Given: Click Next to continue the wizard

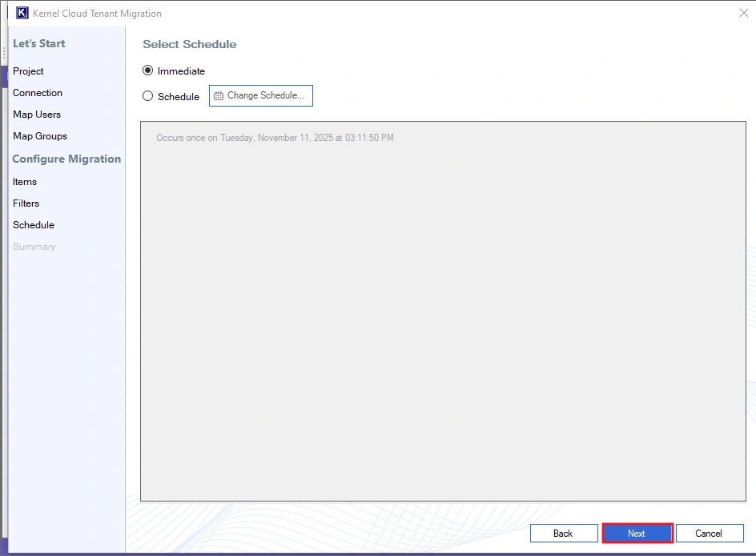Looking at the screenshot, I should [637, 534].
